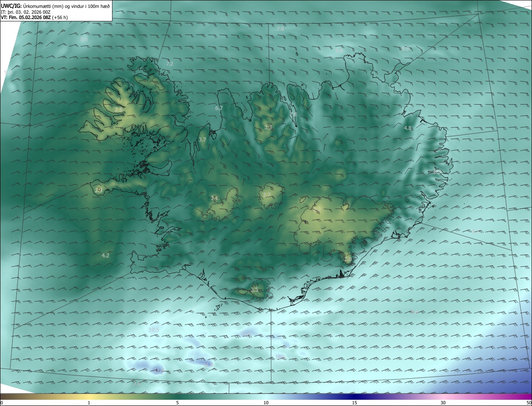Click the 7.8 value near top edge
Image resolution: width=532 pixels, height=406 pixels.
[280, 29]
